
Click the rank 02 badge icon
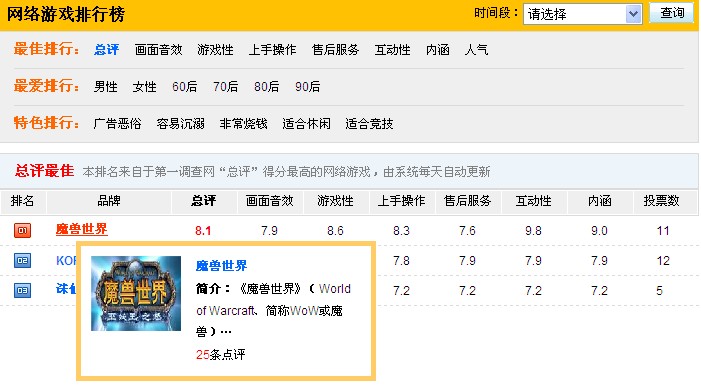click(22, 260)
